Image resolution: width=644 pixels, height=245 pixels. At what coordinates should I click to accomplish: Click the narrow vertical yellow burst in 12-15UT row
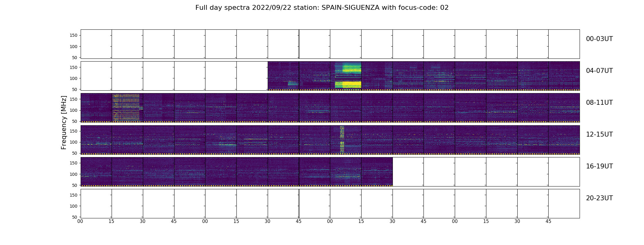(342, 139)
